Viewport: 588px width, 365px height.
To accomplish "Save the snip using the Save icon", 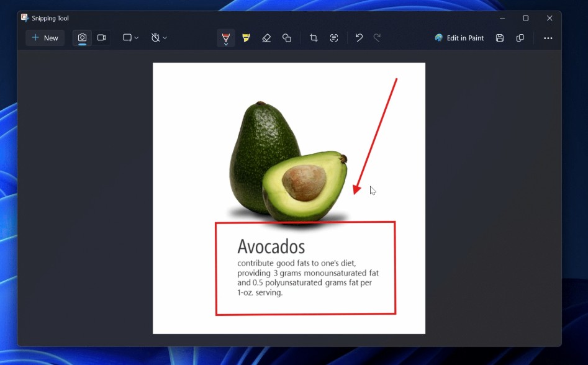I will pos(500,38).
